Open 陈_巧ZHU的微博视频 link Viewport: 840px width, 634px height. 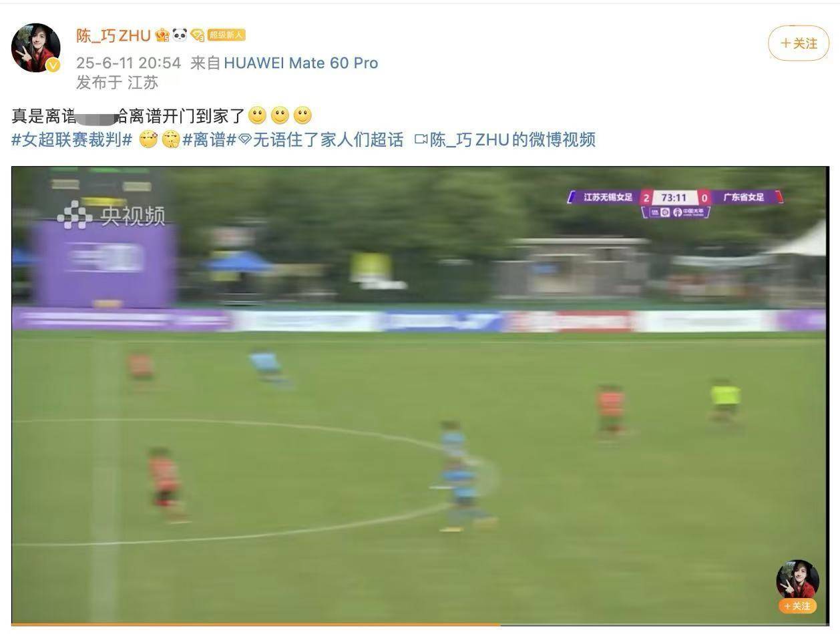click(512, 139)
